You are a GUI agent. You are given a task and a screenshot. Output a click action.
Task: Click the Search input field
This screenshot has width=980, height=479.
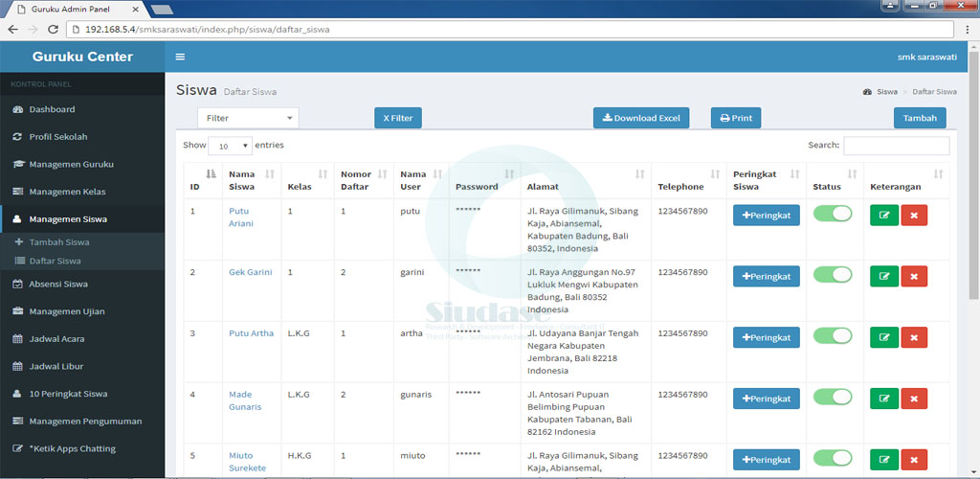point(896,146)
